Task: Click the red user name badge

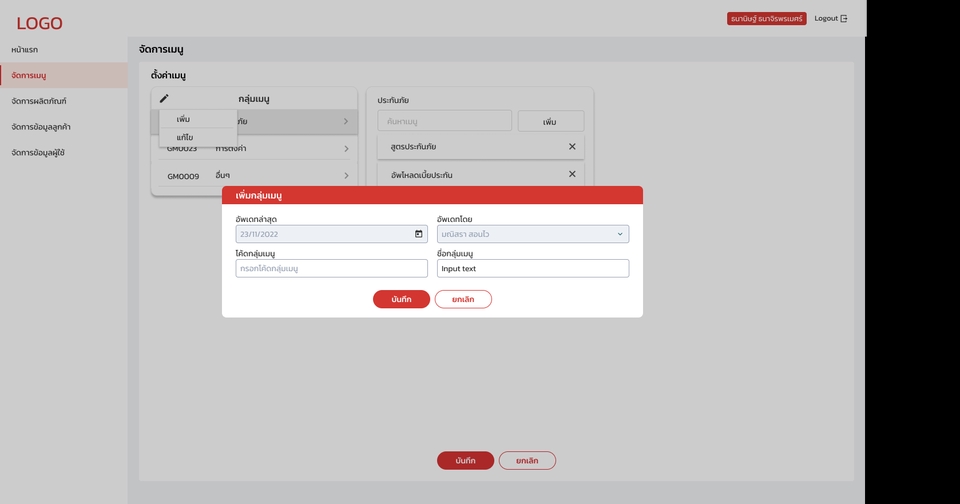Action: [767, 18]
